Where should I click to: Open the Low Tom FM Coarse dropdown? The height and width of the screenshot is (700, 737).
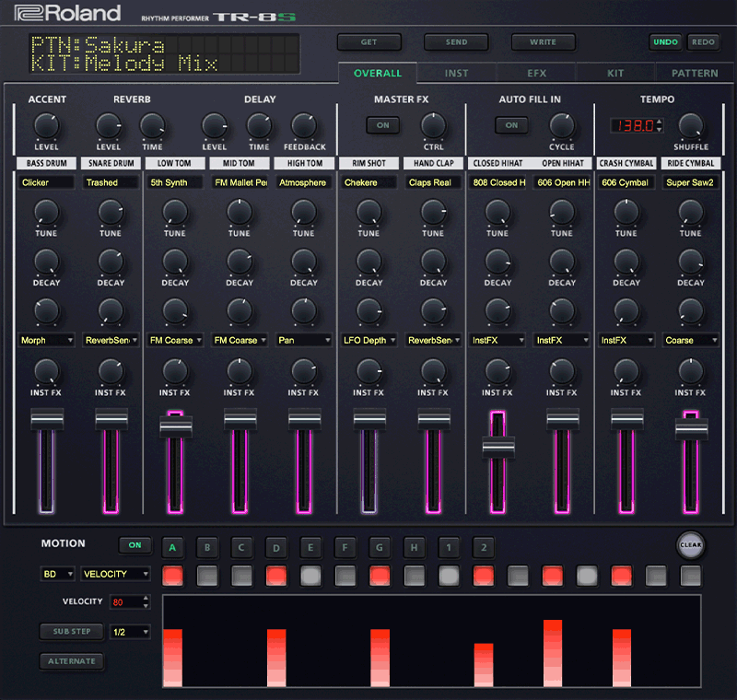[175, 340]
